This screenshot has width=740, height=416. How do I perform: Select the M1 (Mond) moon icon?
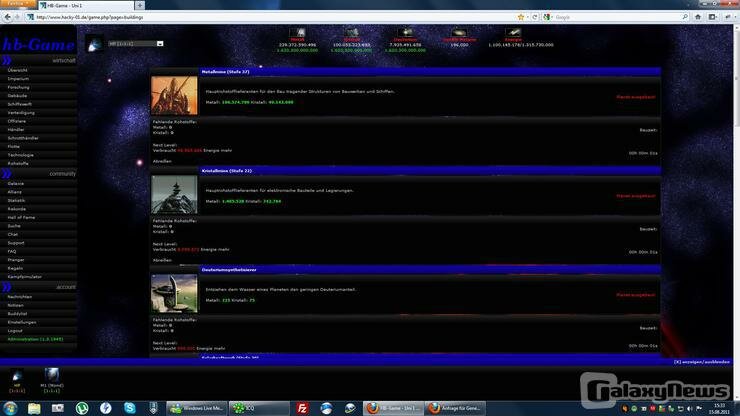click(51, 375)
